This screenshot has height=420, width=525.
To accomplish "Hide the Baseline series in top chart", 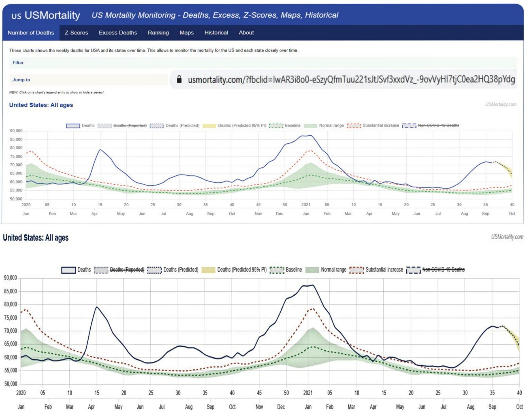I will point(285,125).
